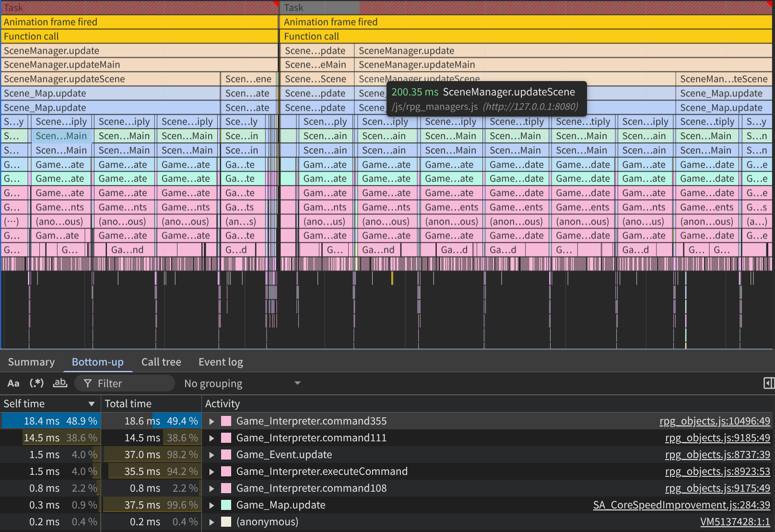This screenshot has height=532, width=775.
Task: Select left SceneManager.updateScene flame entry
Action: click(x=111, y=79)
